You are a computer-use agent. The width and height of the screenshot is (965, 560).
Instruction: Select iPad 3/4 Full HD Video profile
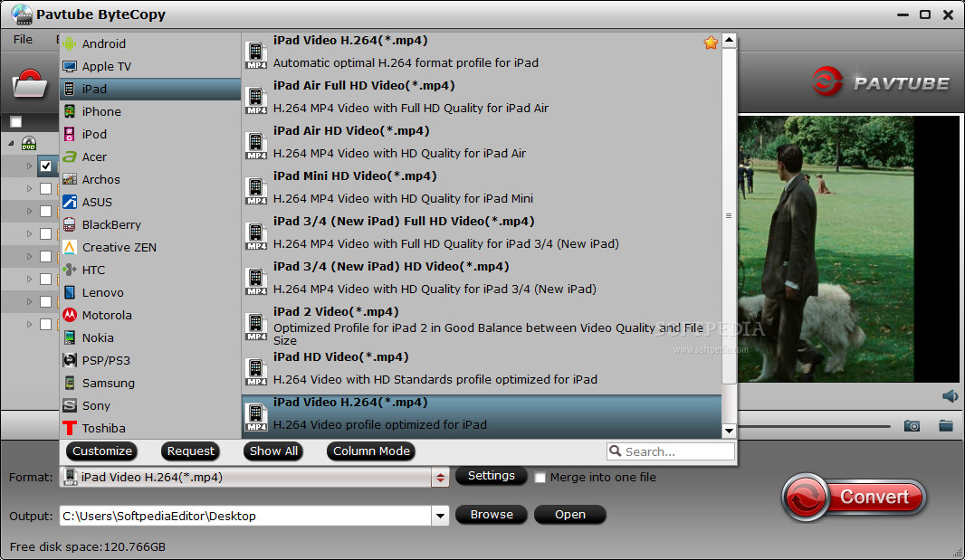tap(482, 233)
